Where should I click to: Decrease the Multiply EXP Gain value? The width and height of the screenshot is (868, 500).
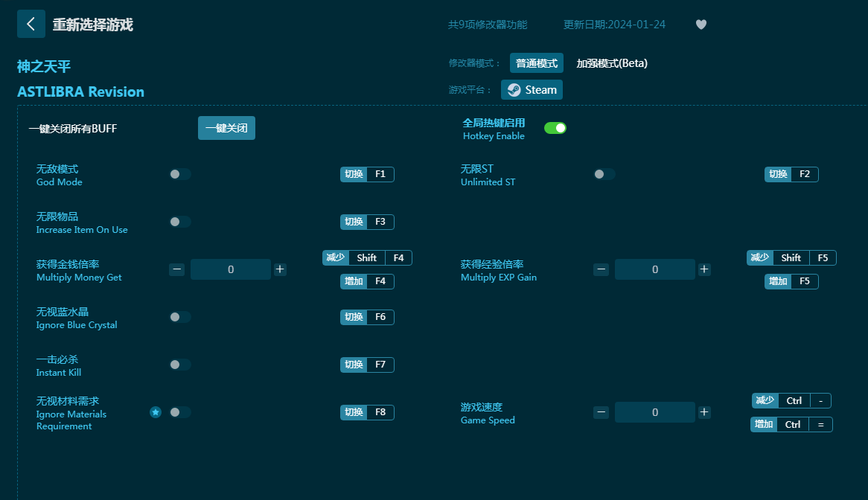coord(601,269)
